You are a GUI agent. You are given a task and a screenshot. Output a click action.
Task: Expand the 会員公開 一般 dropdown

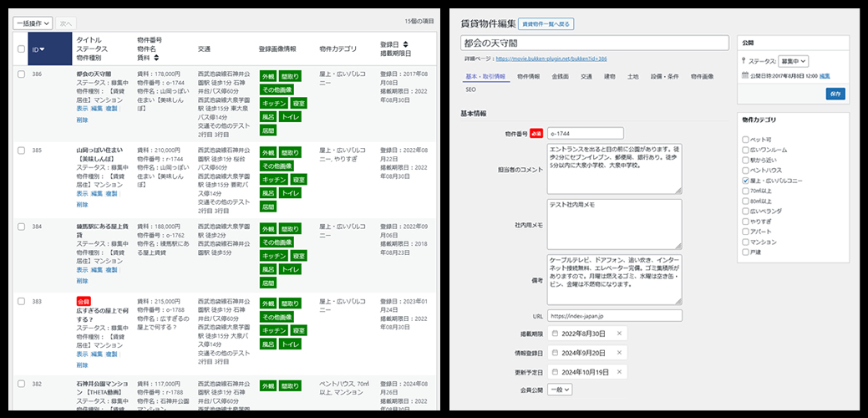[561, 390]
